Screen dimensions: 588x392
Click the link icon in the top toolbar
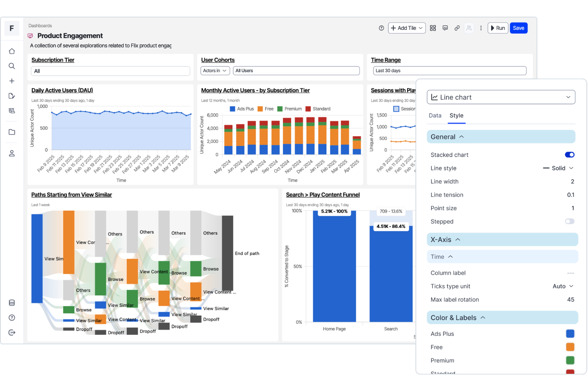point(457,28)
